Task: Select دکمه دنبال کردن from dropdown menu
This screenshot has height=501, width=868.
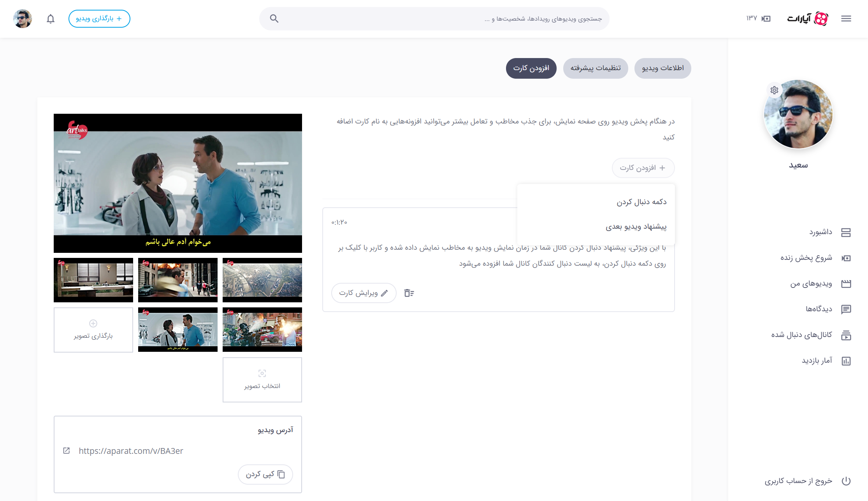Action: coord(641,202)
